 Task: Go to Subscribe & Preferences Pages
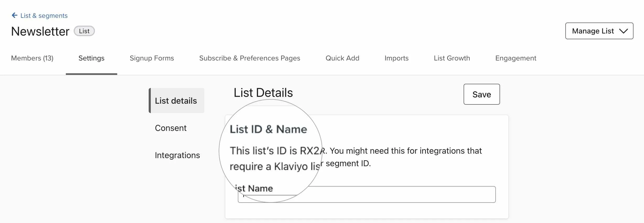click(x=250, y=58)
